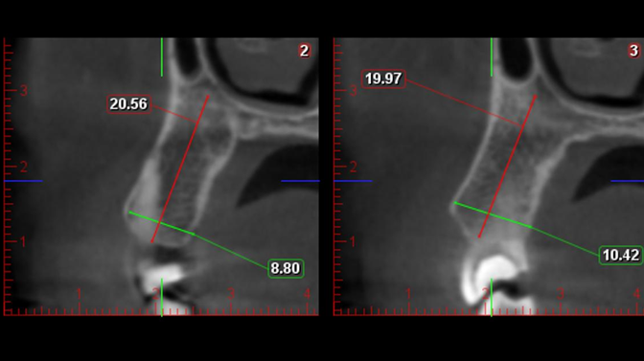Click top endpoint of red line in slice 3
Viewport: 644px width, 361px height.
535,97
